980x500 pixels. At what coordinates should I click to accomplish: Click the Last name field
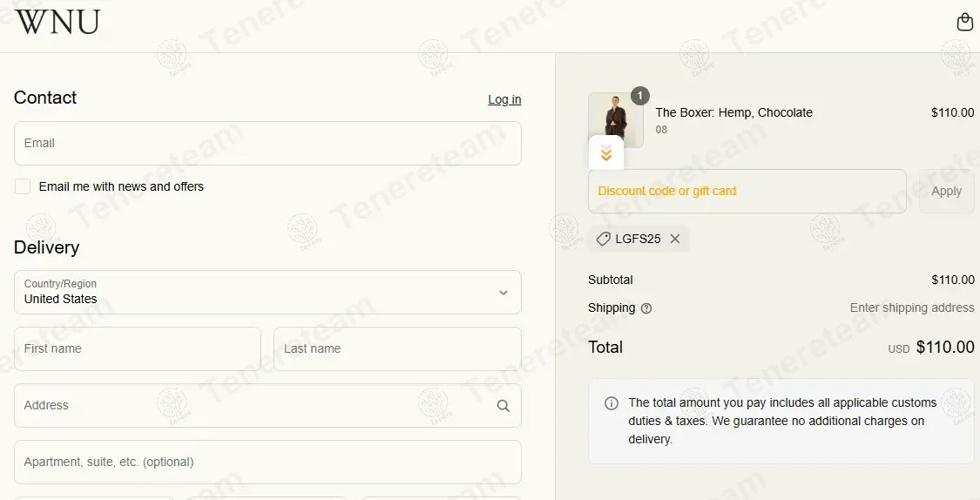[397, 348]
